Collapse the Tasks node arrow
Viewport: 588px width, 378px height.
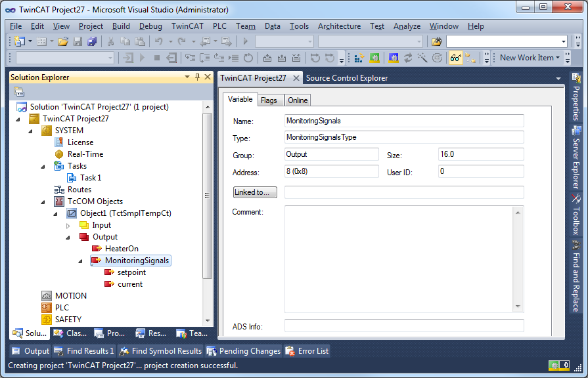pos(43,166)
